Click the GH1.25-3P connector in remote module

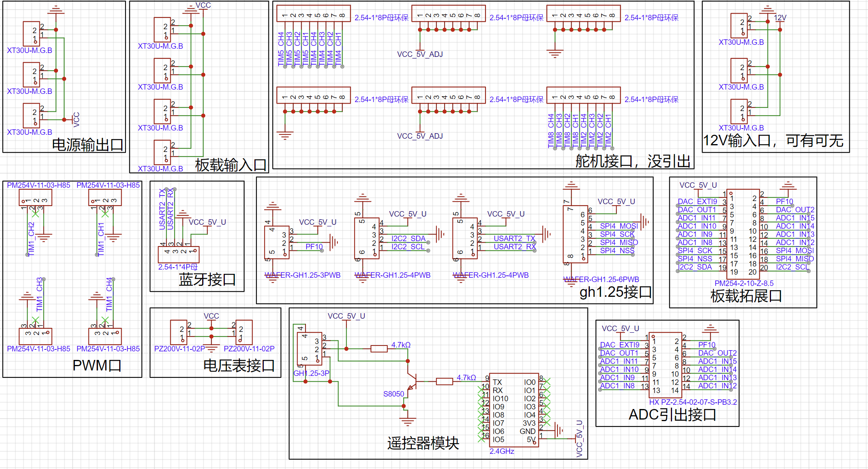click(x=310, y=348)
